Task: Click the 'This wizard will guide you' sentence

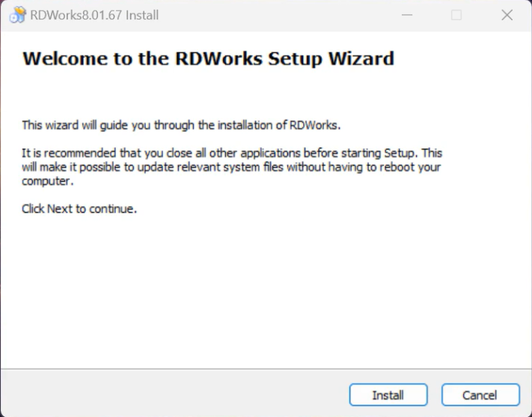Action: (181, 125)
